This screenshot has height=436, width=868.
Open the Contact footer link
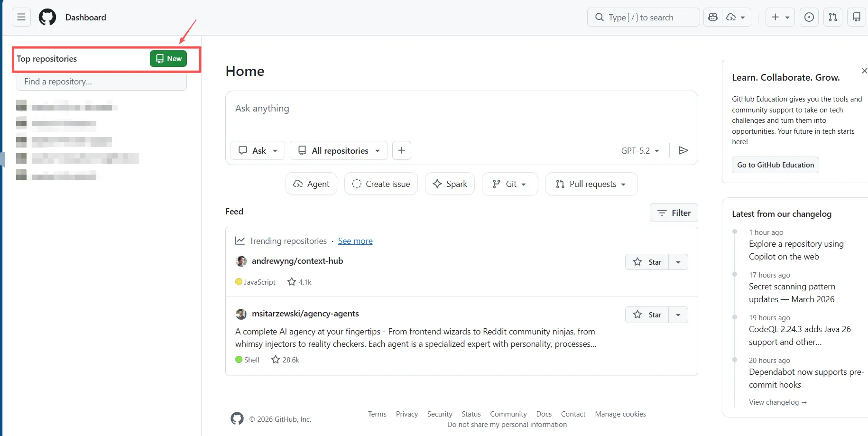point(573,414)
